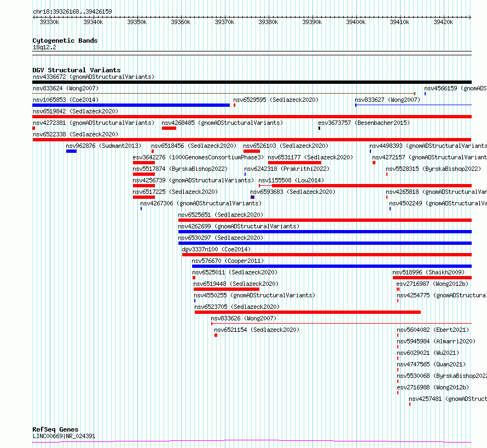This screenshot has height=448, width=487.
Task: Open the nsv6525011 (Sedlazeck2020) label
Action: (x=235, y=272)
